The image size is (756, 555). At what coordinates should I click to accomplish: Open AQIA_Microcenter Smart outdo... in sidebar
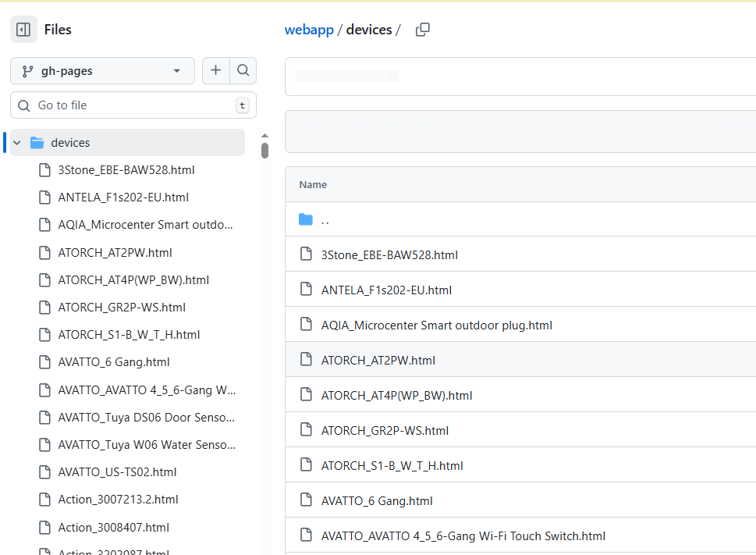[x=145, y=225]
